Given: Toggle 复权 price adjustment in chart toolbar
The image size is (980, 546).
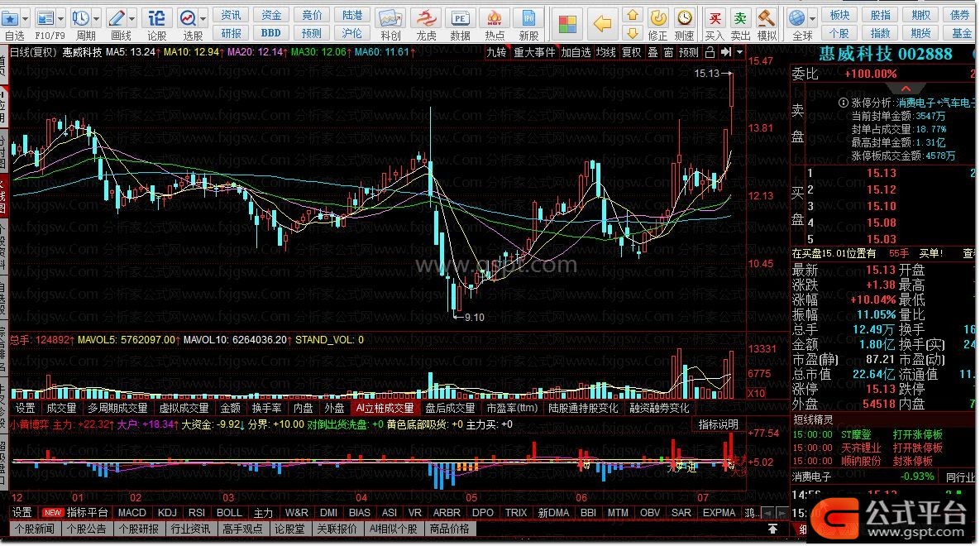Looking at the screenshot, I should tap(631, 53).
